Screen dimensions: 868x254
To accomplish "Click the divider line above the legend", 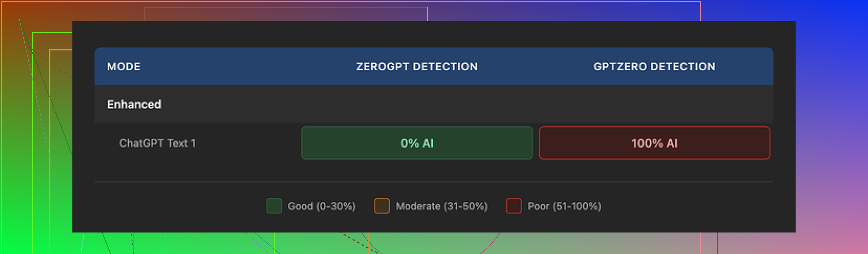I will coord(433,182).
